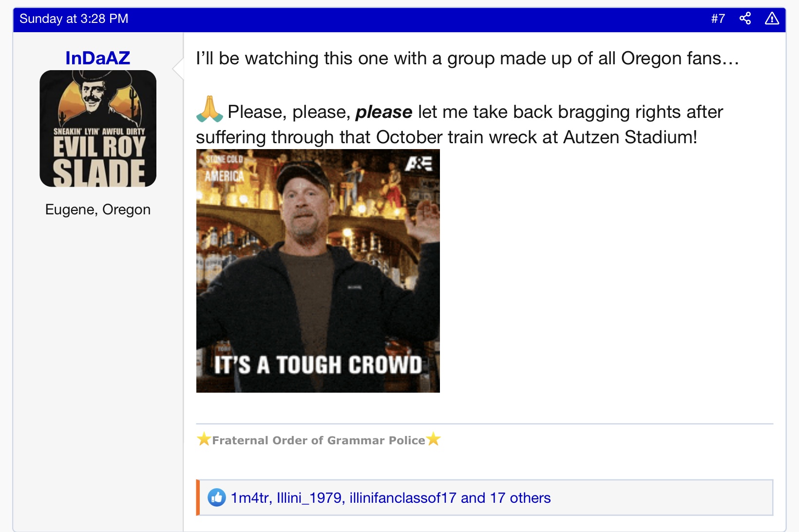Click the Eugene, Oregon location text

[98, 209]
